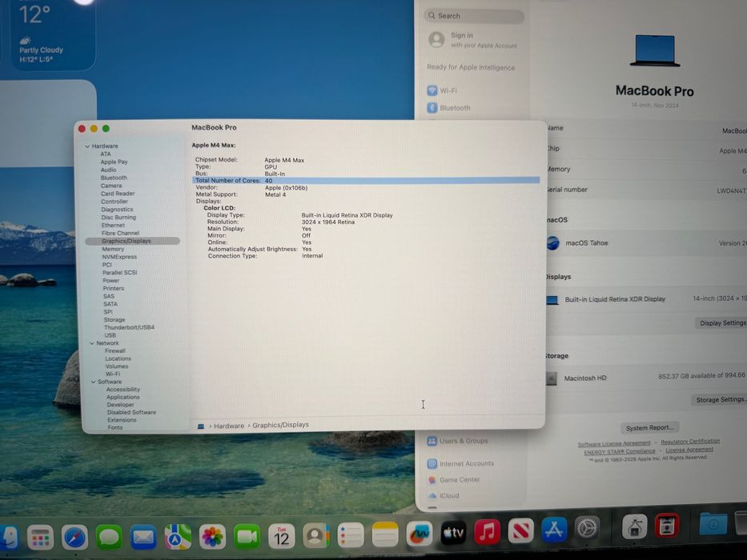Click the Storage Settings button

719,399
